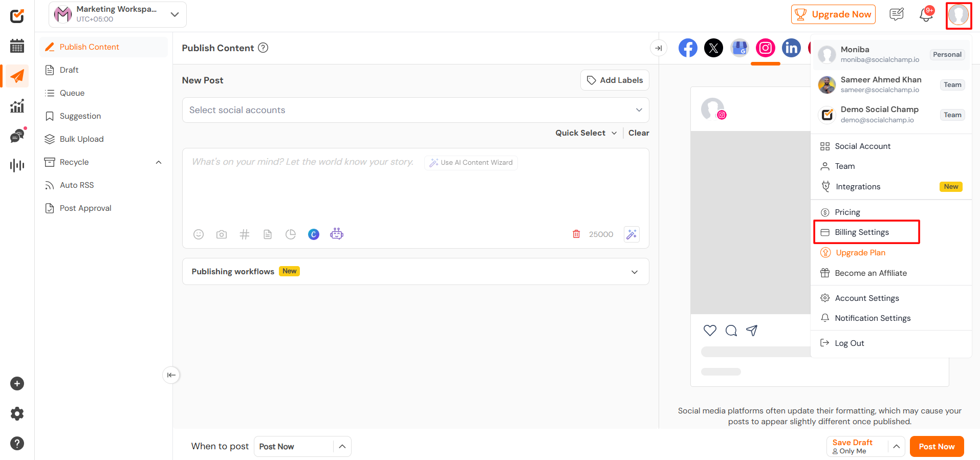Click the Add Labels button
The width and height of the screenshot is (980, 460).
pyautogui.click(x=615, y=80)
